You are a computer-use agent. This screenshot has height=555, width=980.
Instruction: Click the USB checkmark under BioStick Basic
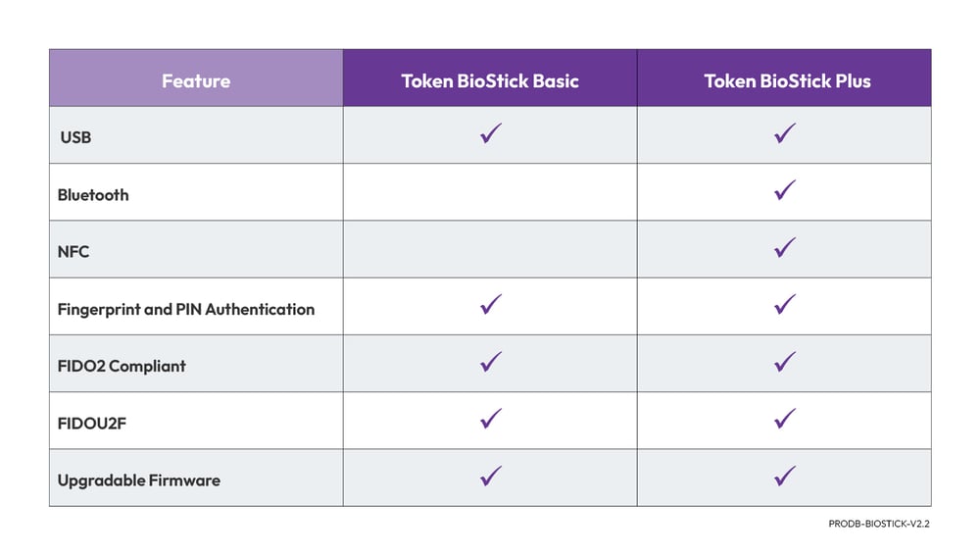[x=491, y=134]
